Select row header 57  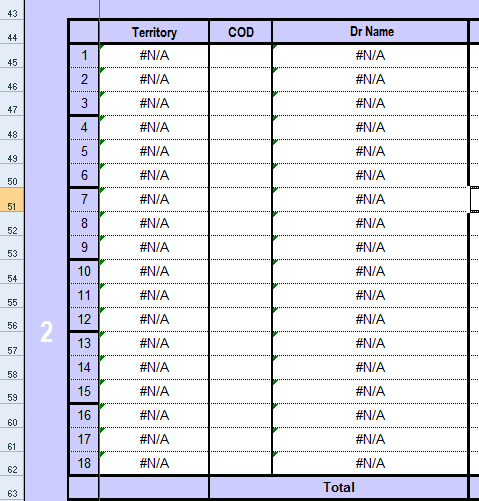(12, 344)
